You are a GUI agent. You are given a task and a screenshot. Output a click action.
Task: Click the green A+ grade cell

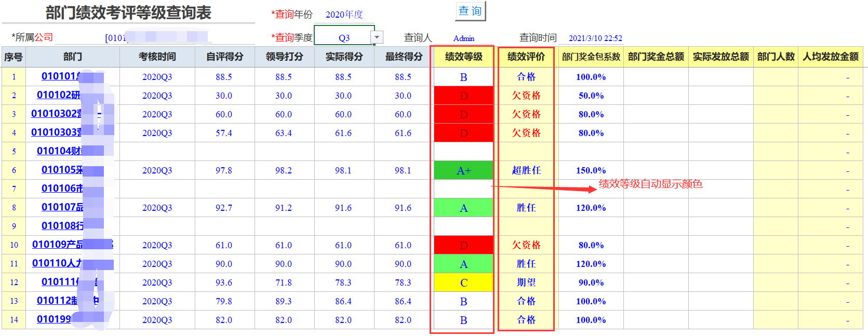click(x=463, y=170)
